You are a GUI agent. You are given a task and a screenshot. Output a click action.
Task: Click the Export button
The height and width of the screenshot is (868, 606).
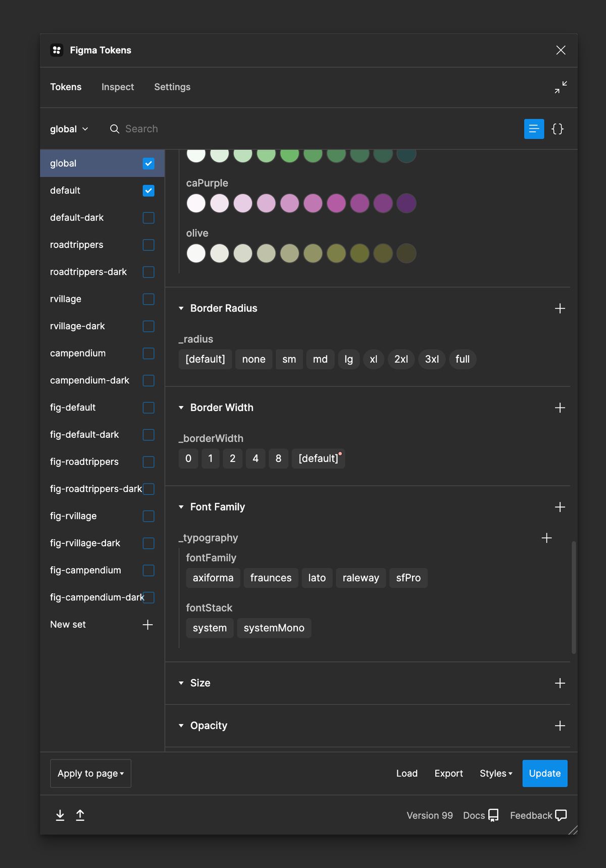click(448, 774)
